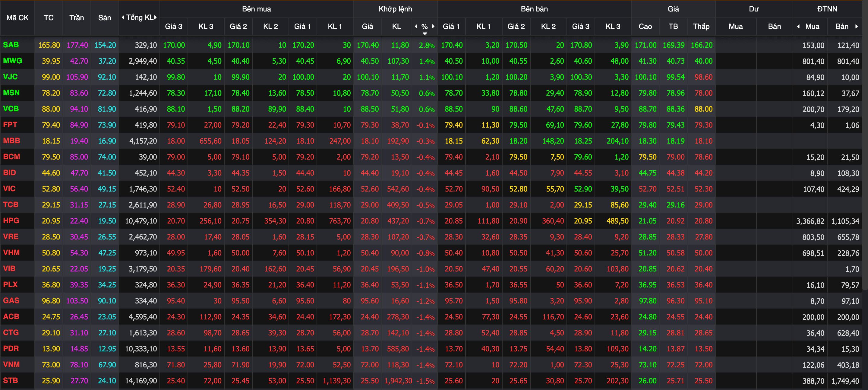Choose the CTG ticker
The width and height of the screenshot is (868, 390).
tap(11, 332)
